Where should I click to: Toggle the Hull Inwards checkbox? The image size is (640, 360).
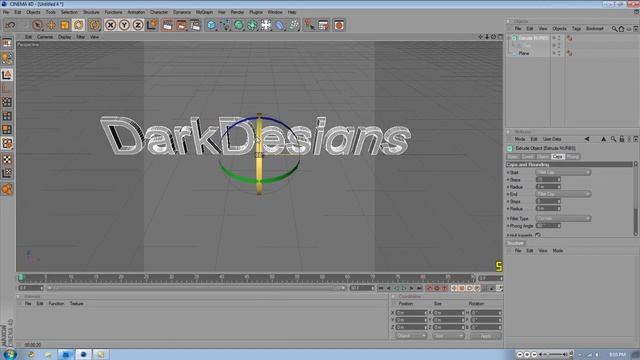pyautogui.click(x=538, y=235)
